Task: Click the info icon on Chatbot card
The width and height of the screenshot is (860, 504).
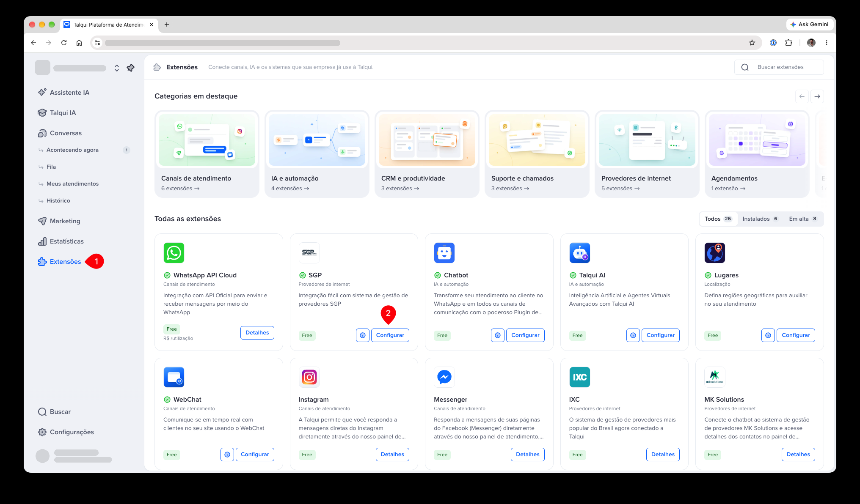Action: pos(498,335)
